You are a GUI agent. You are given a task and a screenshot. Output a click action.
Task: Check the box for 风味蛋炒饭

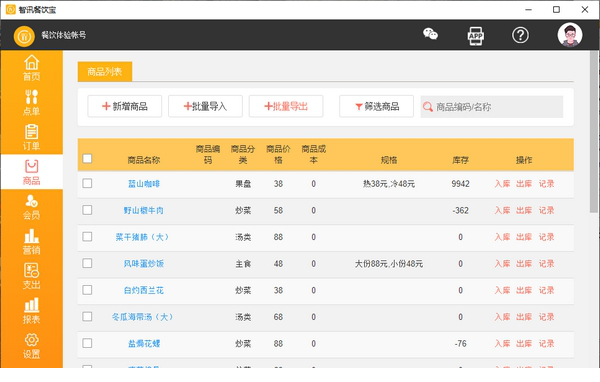click(x=87, y=263)
